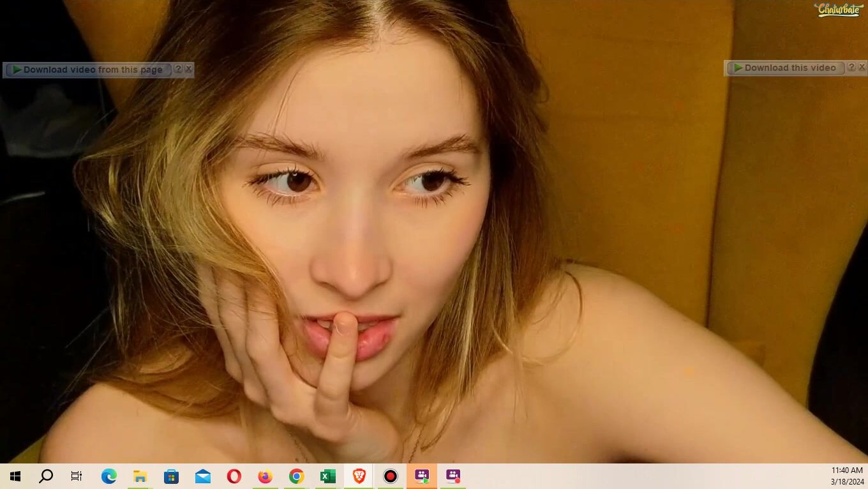Open the Brave browser
This screenshot has width=868, height=489.
pos(359,476)
